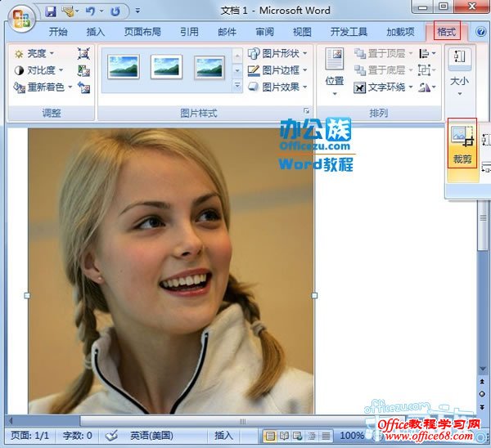491x448 pixels.
Task: Click the Undo arrow icon
Action: (91, 11)
